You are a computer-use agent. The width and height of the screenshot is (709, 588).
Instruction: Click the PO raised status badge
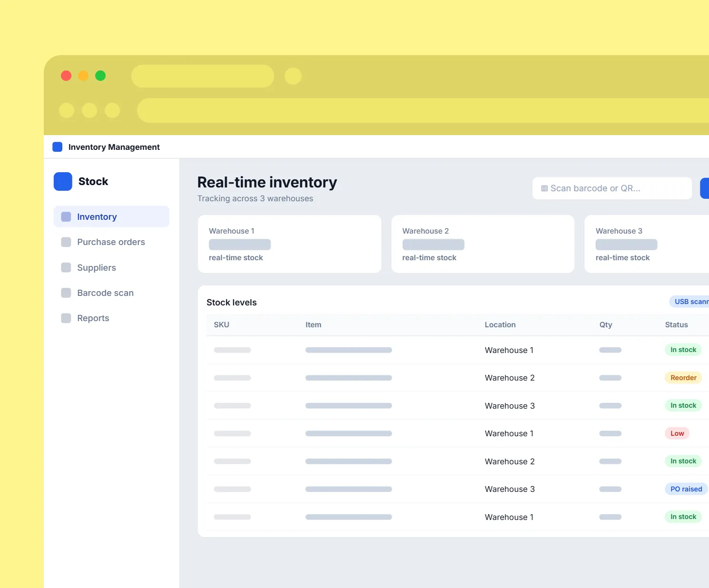(x=686, y=489)
